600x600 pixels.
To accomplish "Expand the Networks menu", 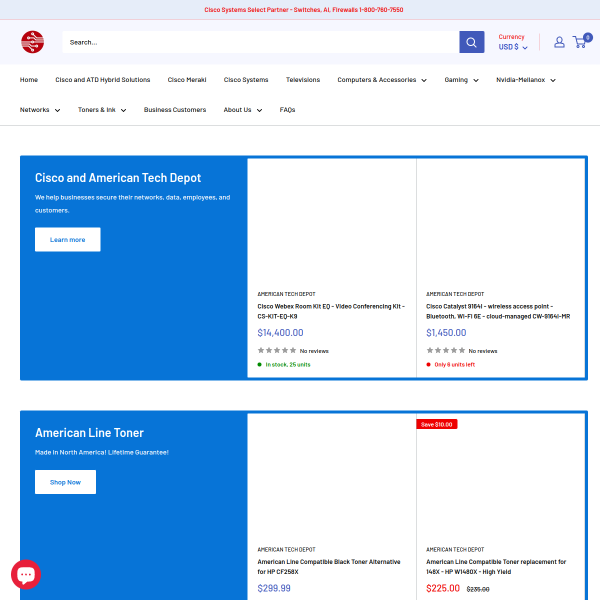I will [x=40, y=110].
